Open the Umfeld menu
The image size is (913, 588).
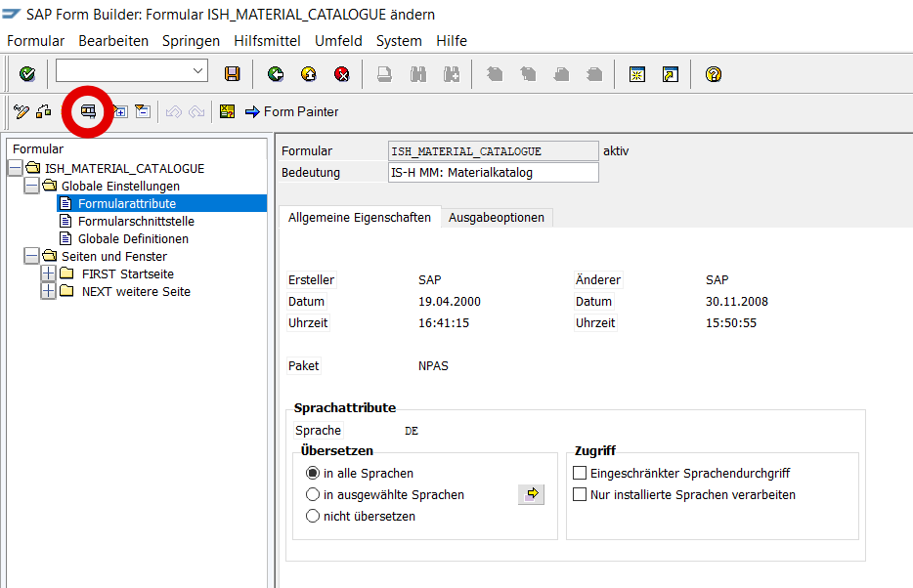click(338, 41)
